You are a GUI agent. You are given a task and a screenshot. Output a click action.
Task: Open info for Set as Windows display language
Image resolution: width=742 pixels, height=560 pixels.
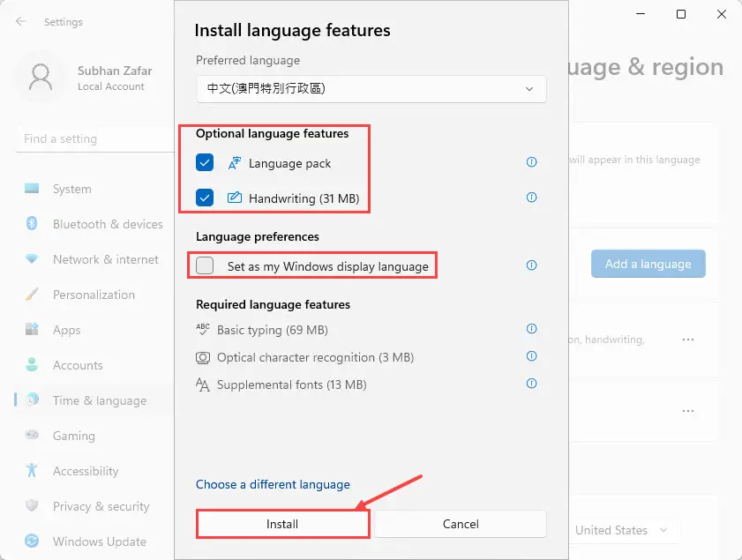(x=531, y=265)
